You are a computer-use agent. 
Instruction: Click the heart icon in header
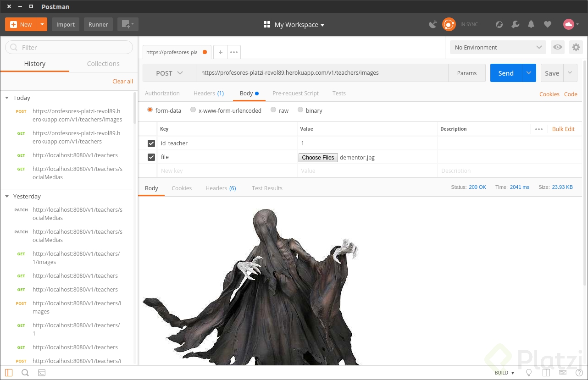[547, 25]
